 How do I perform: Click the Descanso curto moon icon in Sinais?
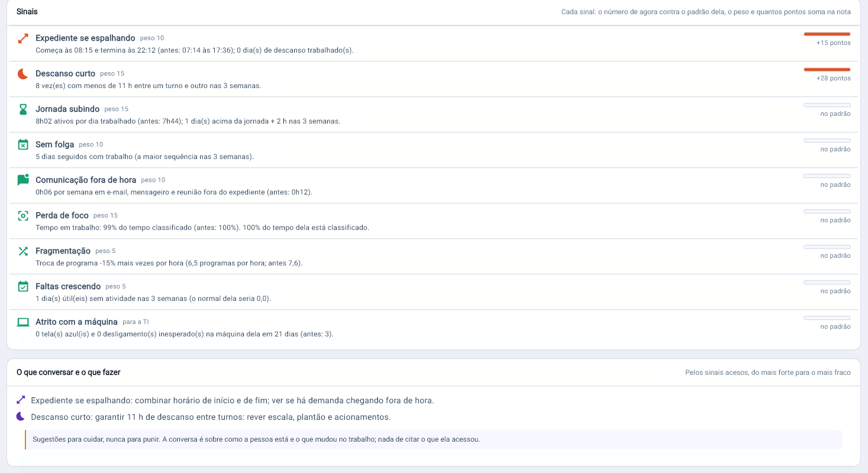(23, 74)
